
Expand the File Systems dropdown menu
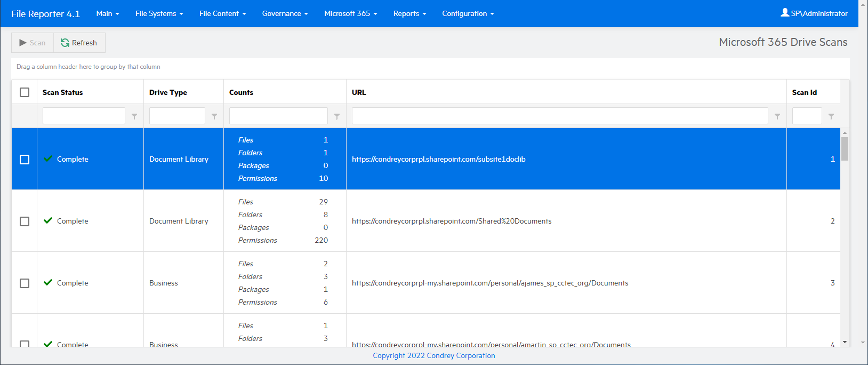click(x=159, y=13)
